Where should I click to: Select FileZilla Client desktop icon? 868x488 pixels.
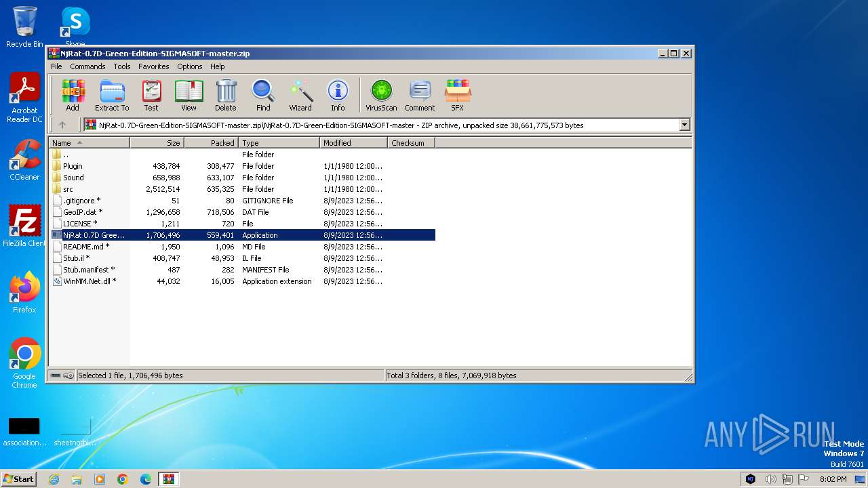[24, 226]
